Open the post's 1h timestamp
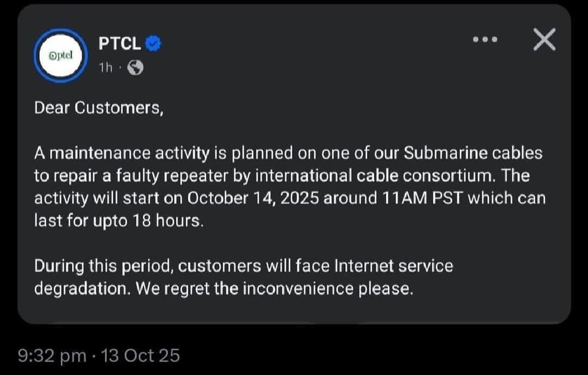588x375 pixels. pyautogui.click(x=106, y=67)
